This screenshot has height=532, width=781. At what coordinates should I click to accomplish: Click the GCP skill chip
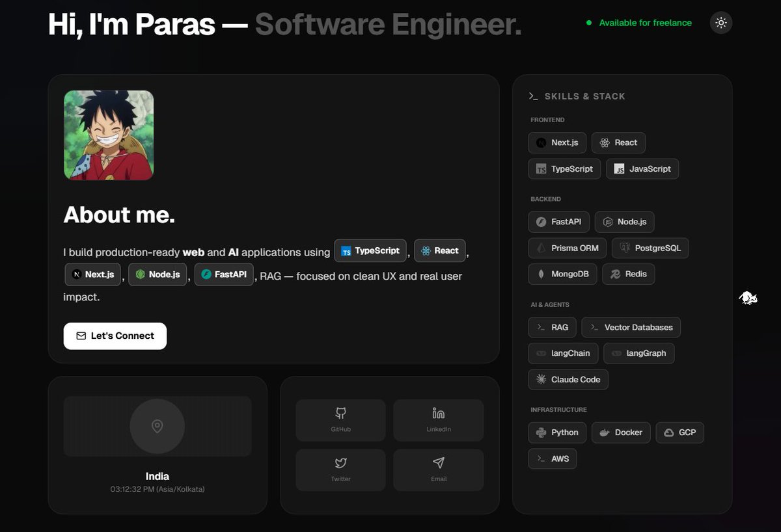(x=680, y=432)
